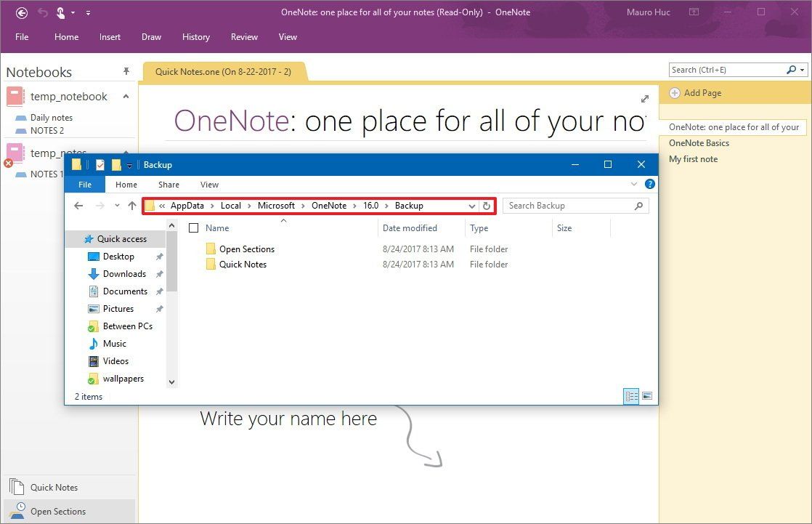Click the navigation pane scroll down arrow
The height and width of the screenshot is (524, 812).
click(x=172, y=382)
